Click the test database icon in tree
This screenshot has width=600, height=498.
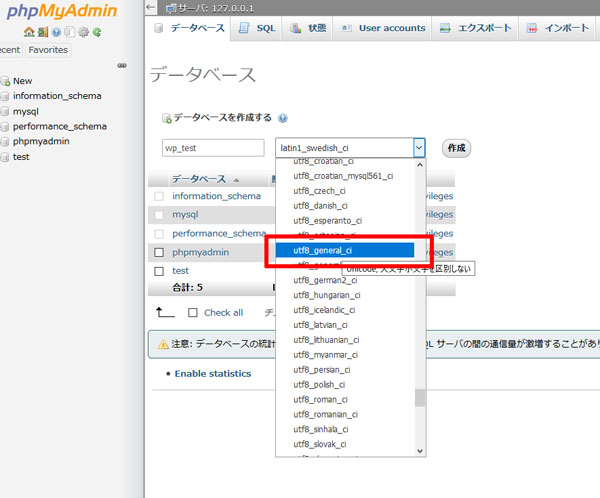[5, 157]
